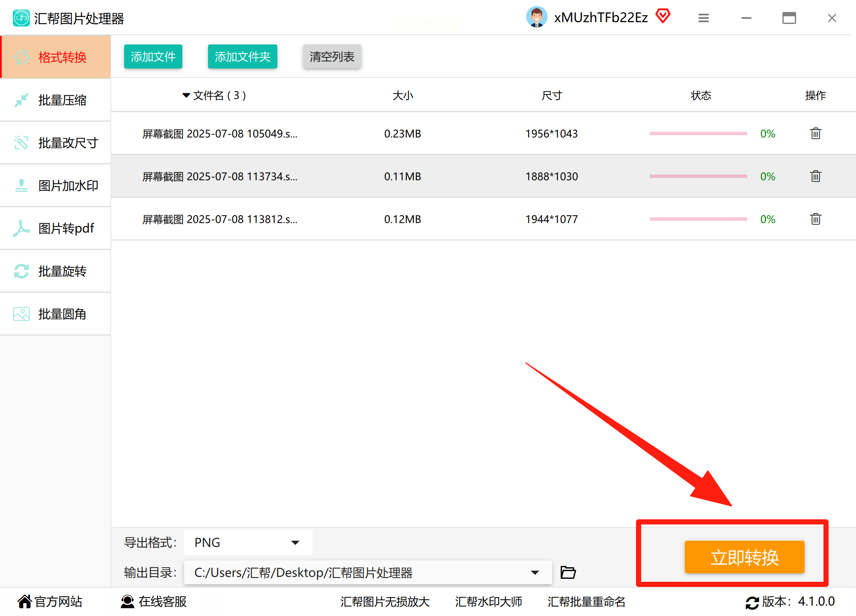Open the hamburger menu in title bar
856x616 pixels.
click(703, 18)
